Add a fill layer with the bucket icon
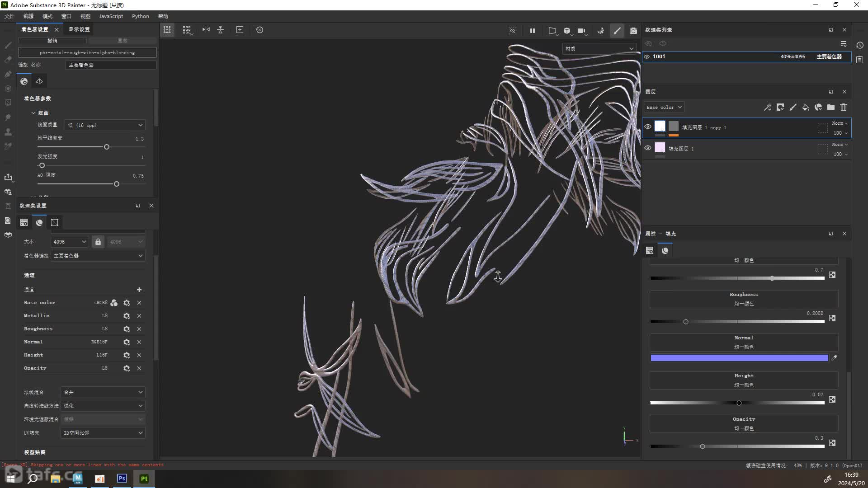The image size is (868, 488). coord(806,108)
